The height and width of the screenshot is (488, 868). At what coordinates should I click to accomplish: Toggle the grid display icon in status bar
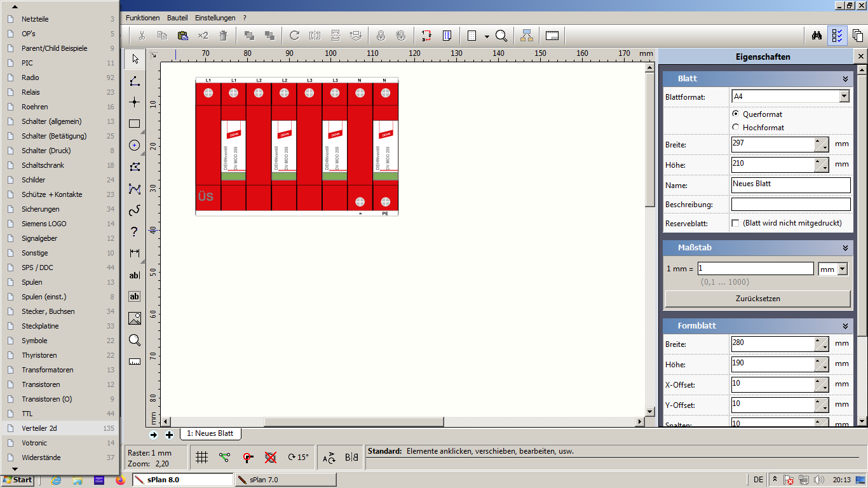click(x=201, y=457)
